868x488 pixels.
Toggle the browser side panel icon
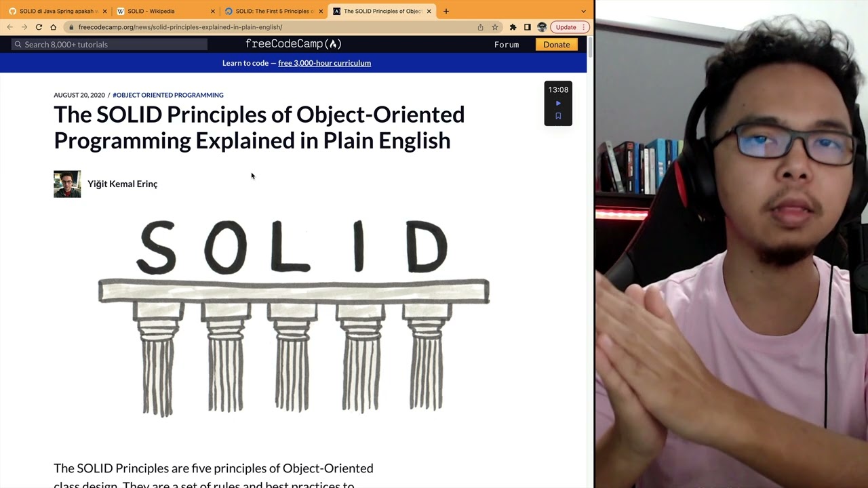pyautogui.click(x=527, y=27)
